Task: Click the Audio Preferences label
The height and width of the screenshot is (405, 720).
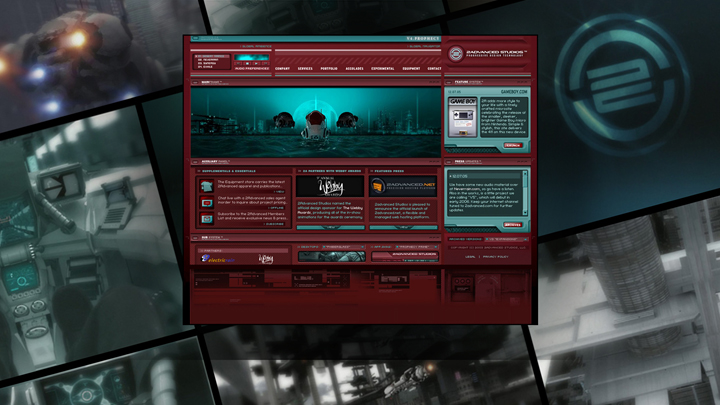Action: (x=252, y=68)
